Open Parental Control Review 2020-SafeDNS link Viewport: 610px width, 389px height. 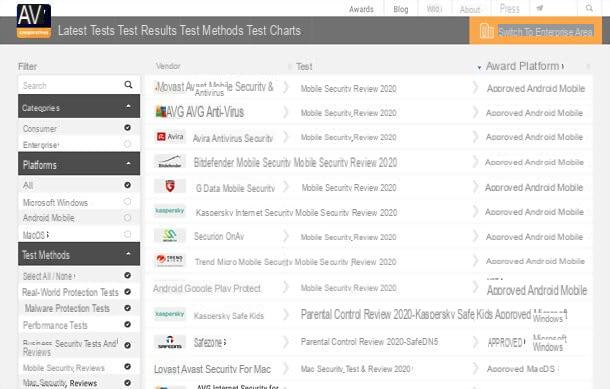[369, 342]
